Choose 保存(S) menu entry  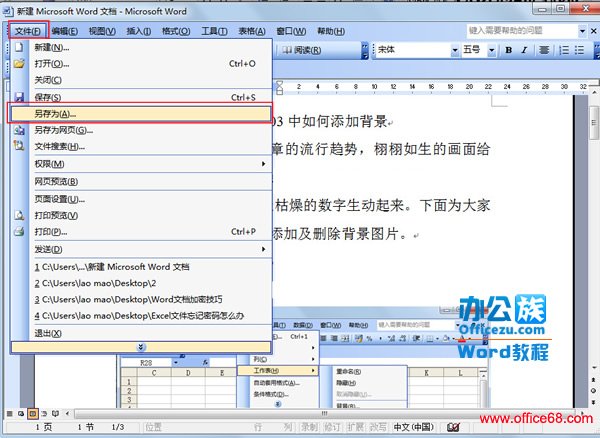[x=141, y=97]
